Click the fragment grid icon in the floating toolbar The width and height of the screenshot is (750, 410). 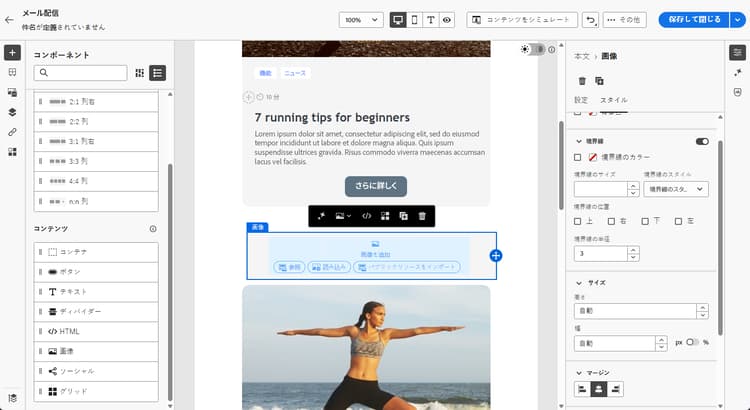pos(385,216)
